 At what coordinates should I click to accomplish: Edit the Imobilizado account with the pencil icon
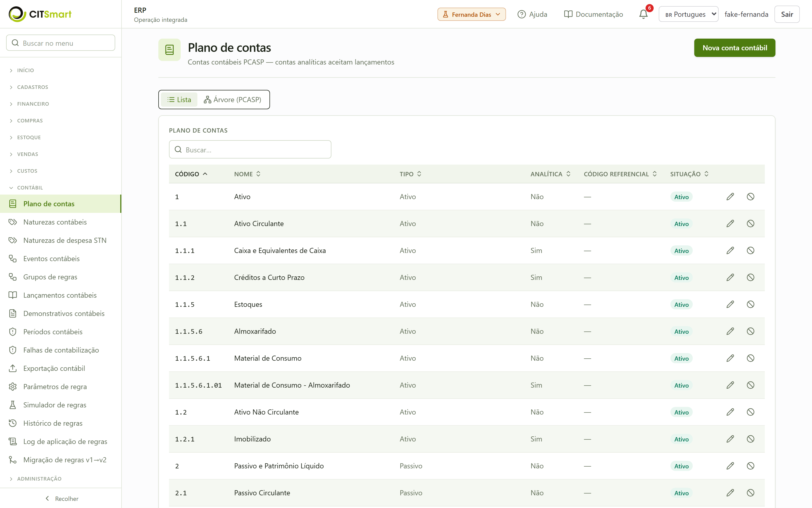pyautogui.click(x=730, y=439)
